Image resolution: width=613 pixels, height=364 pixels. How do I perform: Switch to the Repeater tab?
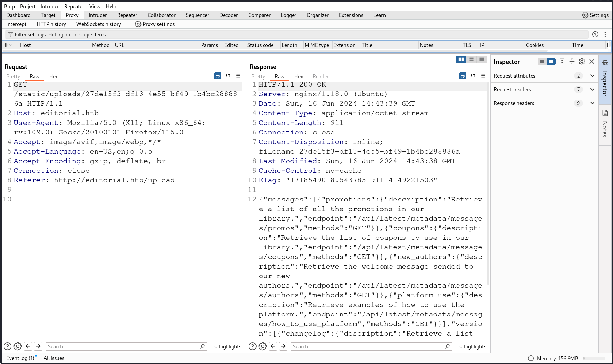click(127, 15)
